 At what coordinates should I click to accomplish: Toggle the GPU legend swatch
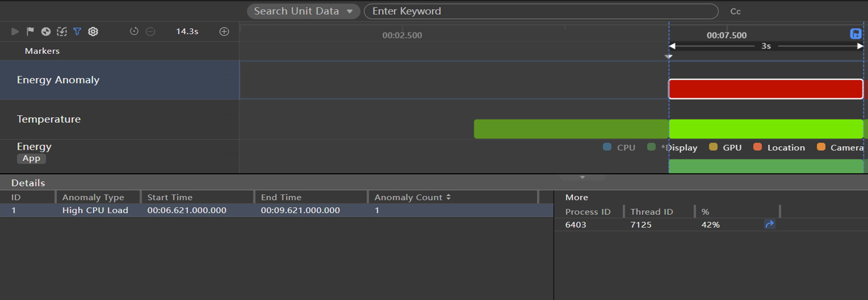(713, 147)
